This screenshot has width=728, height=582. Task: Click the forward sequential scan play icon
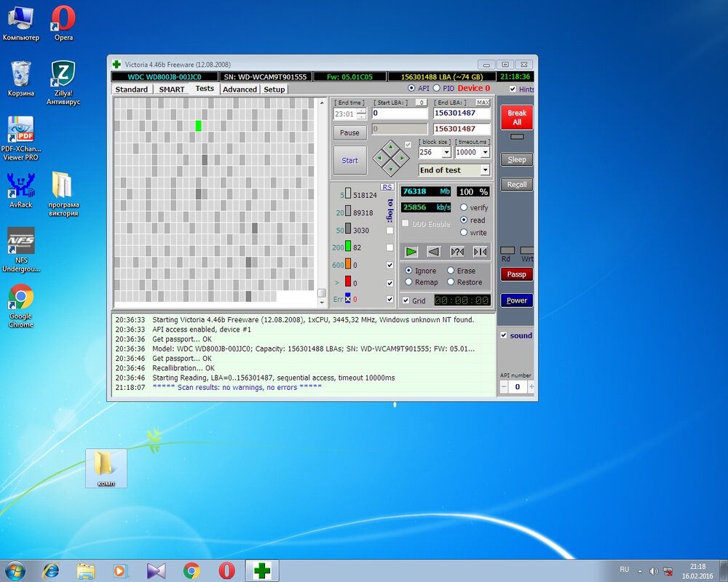[411, 252]
